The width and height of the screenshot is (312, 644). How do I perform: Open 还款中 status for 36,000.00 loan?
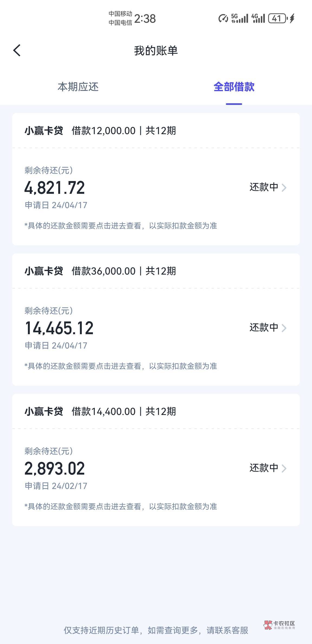point(264,328)
